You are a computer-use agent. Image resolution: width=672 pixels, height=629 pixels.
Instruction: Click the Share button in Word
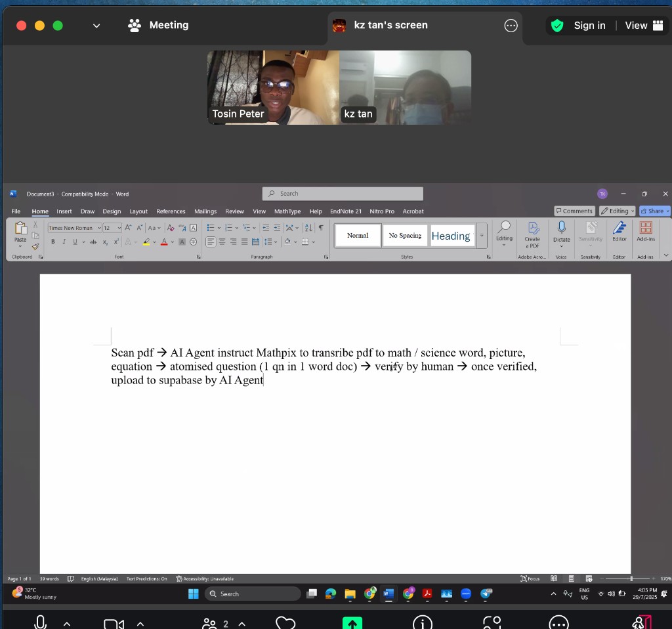(655, 211)
